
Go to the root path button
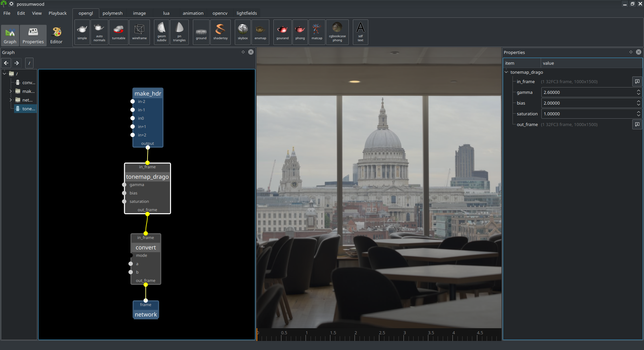pos(29,63)
